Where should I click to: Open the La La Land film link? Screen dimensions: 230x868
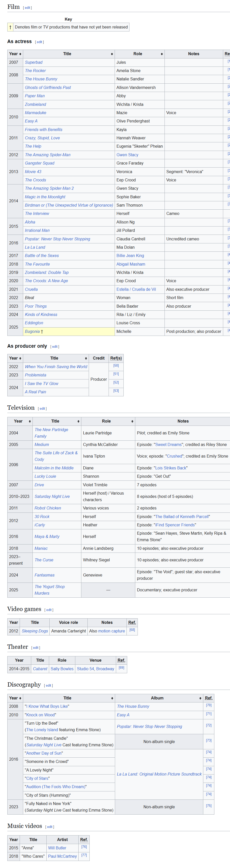click(35, 247)
